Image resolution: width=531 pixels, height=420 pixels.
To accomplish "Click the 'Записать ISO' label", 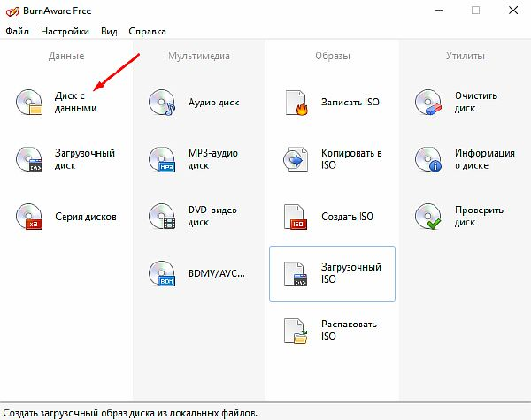I will pos(350,103).
